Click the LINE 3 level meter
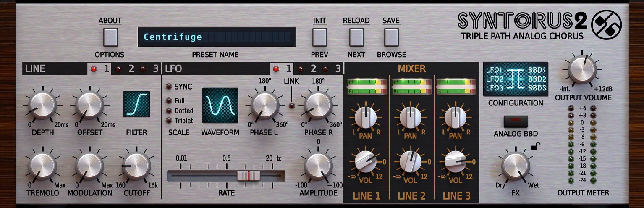Image resolution: width=644 pixels, height=208 pixels. pyautogui.click(x=456, y=87)
